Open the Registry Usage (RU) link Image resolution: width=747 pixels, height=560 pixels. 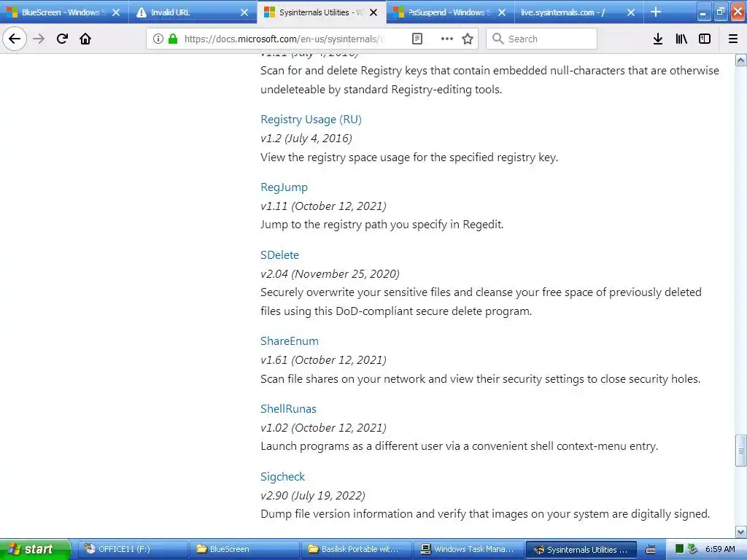click(x=311, y=120)
